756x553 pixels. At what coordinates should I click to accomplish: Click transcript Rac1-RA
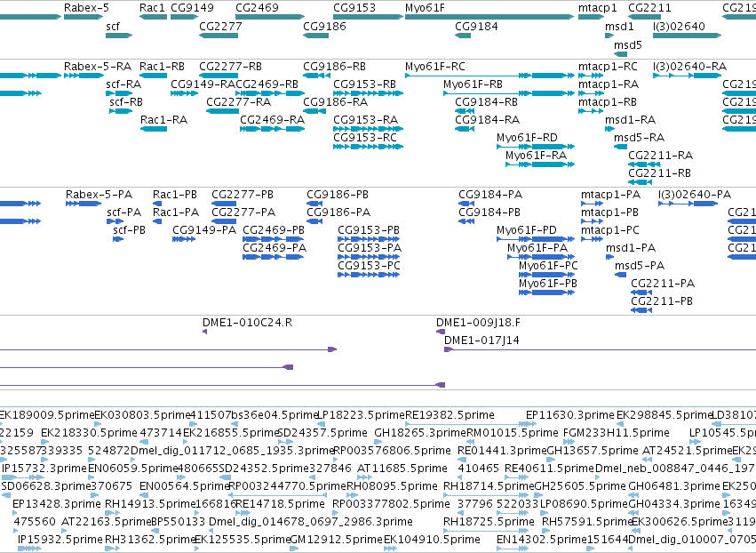click(x=163, y=120)
